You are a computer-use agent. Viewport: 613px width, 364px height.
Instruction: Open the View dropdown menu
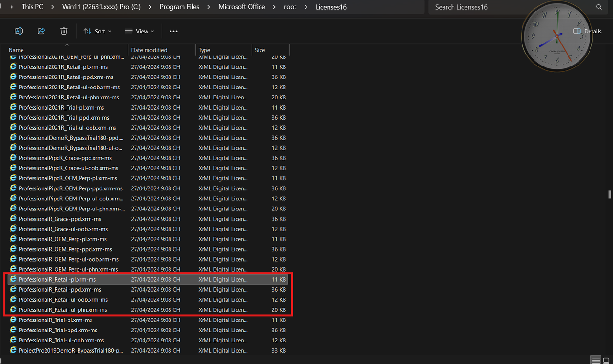pos(139,31)
